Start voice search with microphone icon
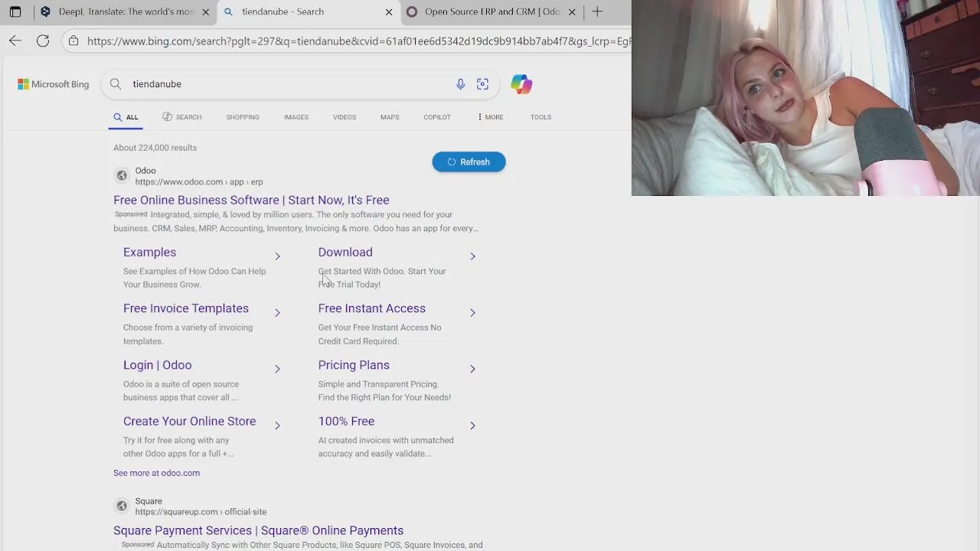Viewport: 980px width, 551px height. 460,84
